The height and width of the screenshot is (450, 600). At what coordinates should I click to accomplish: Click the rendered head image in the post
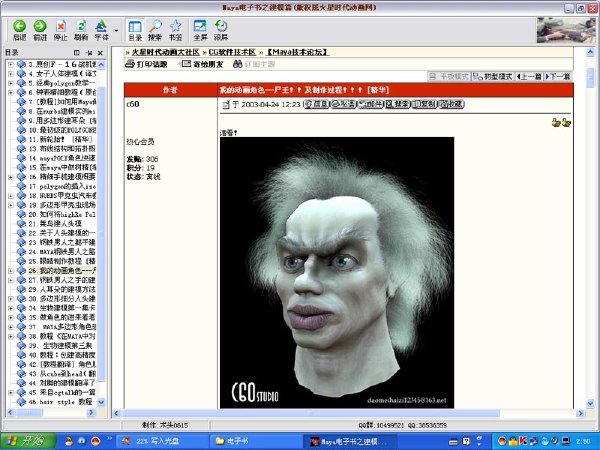tap(337, 272)
